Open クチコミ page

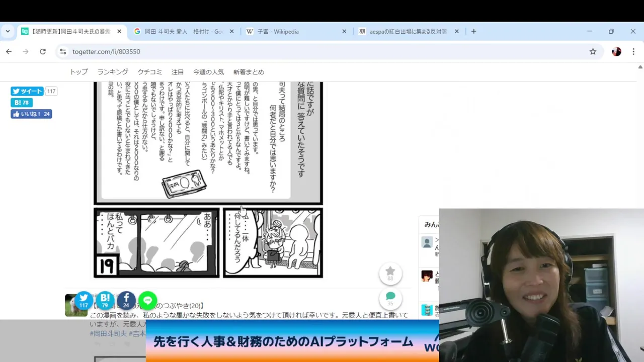click(x=150, y=72)
